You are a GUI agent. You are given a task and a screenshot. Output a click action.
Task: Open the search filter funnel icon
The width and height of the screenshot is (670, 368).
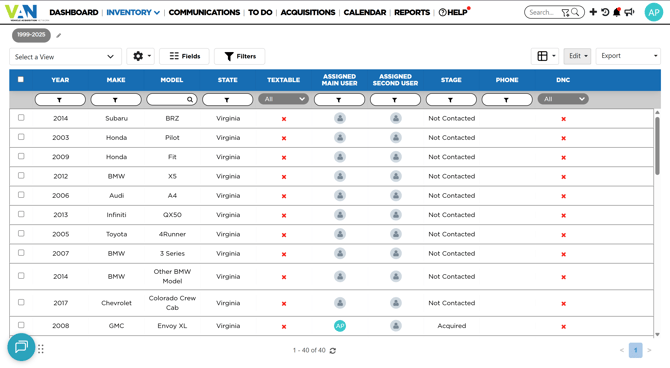coord(565,12)
